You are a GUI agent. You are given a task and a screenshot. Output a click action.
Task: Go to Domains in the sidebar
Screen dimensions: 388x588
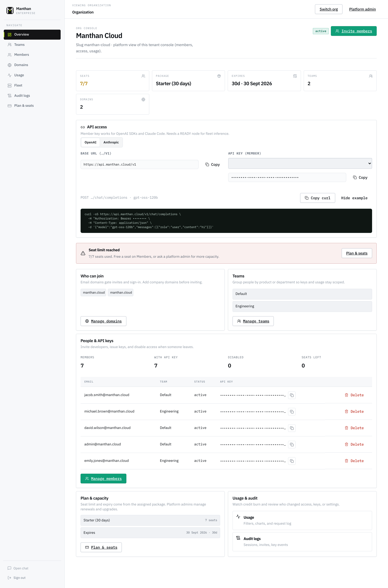[x=32, y=65]
